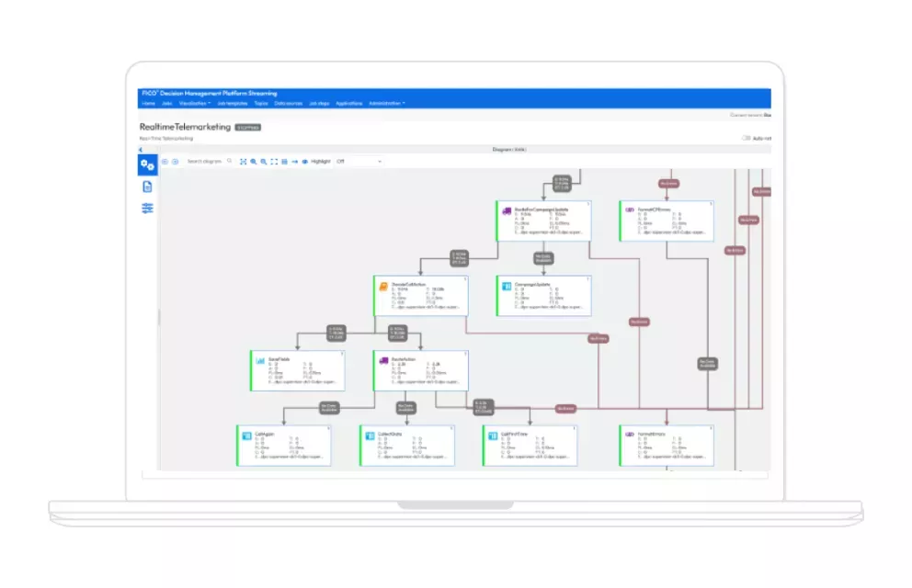Open the Highlight Off dropdown
The width and height of the screenshot is (912, 588).
359,162
